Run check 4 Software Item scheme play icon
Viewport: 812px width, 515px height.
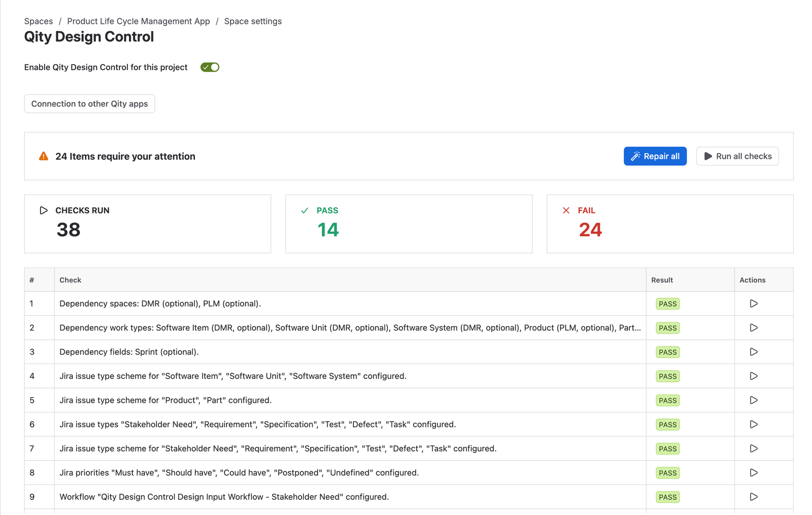click(754, 376)
